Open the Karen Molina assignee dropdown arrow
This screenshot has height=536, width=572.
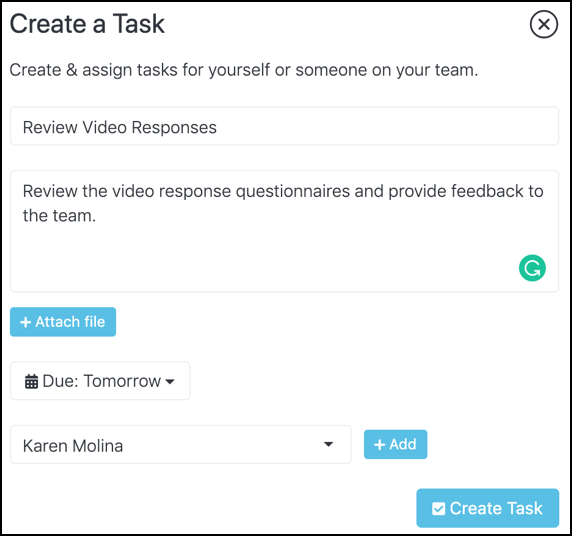[328, 444]
